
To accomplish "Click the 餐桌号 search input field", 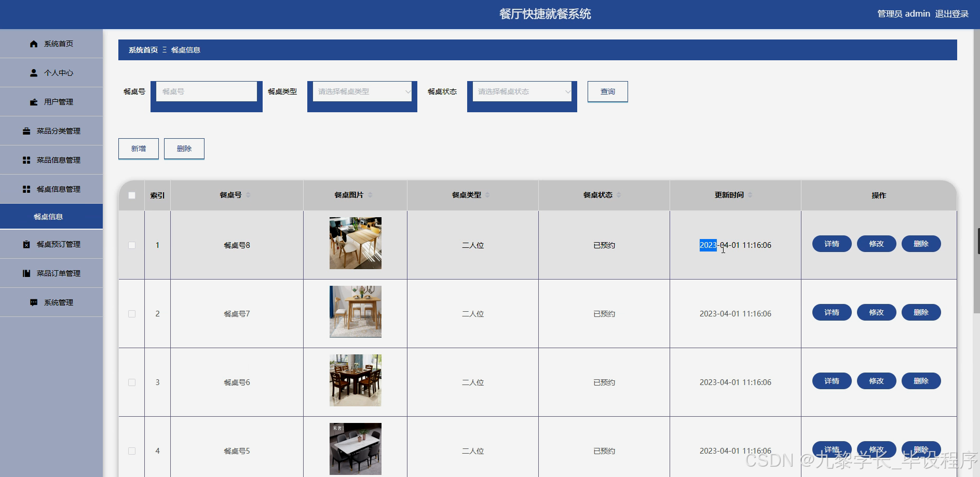I will (x=207, y=91).
